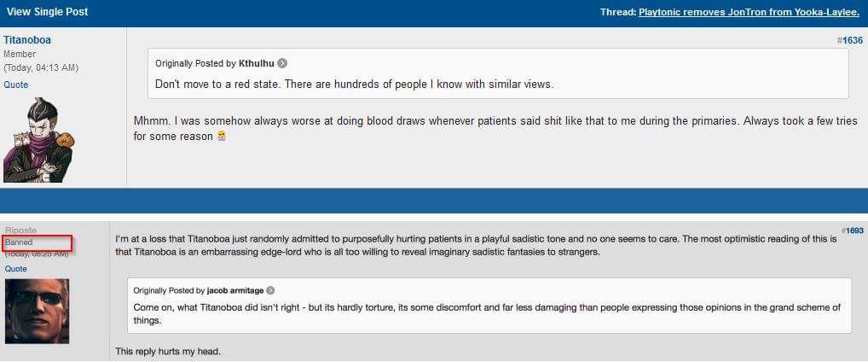Open post number 1693 permalink
The height and width of the screenshot is (362, 868).
click(x=852, y=231)
